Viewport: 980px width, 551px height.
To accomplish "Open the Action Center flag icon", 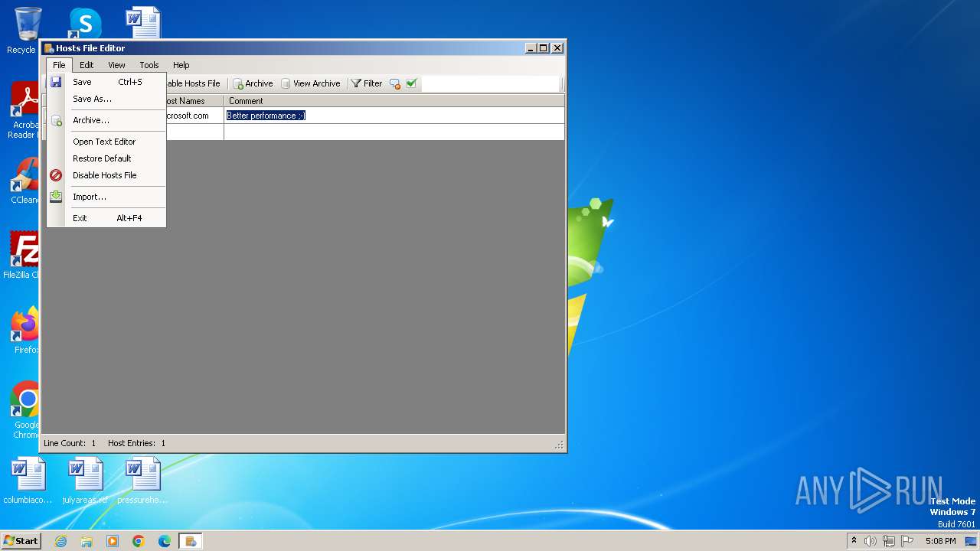I will click(x=907, y=541).
